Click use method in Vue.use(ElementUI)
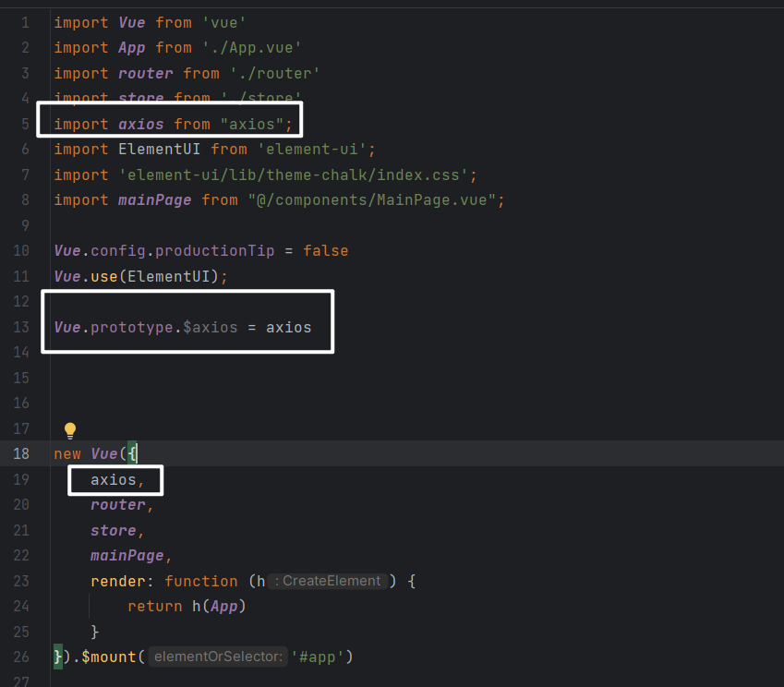This screenshot has width=784, height=687. tap(104, 276)
